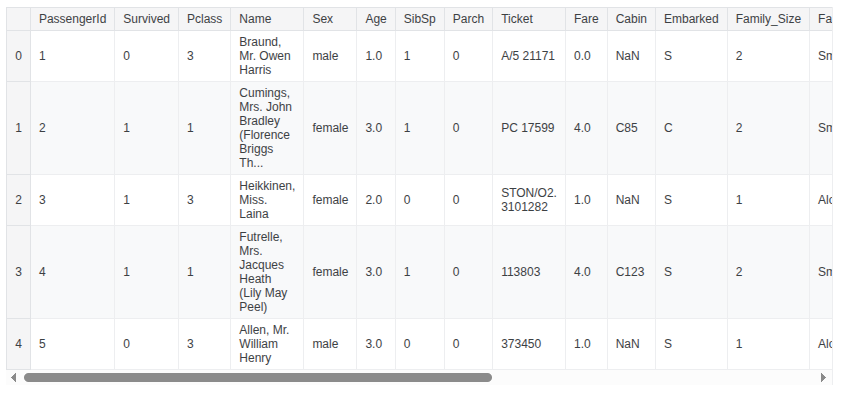Select the Cabin column header
Viewport: 844px width, 397px height.
click(631, 19)
